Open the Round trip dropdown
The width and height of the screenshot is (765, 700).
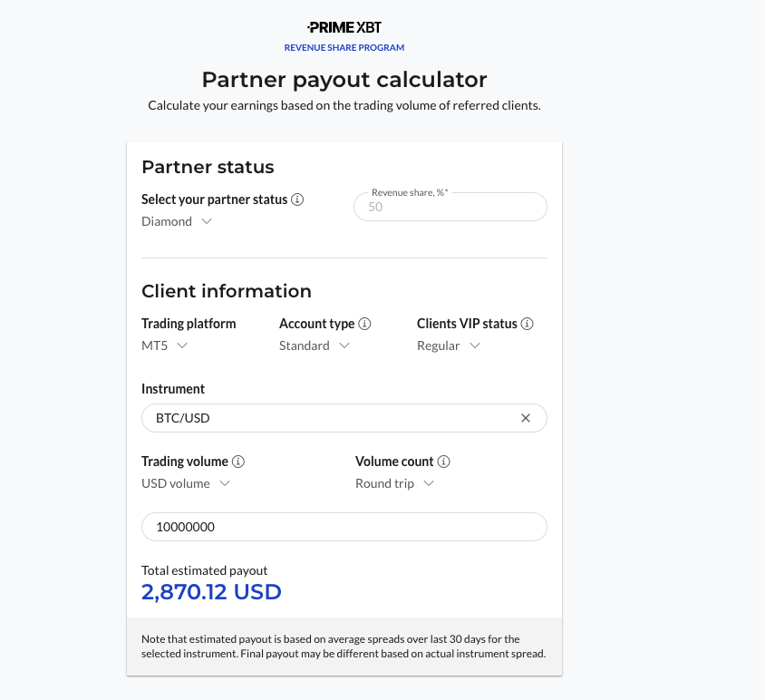point(394,483)
